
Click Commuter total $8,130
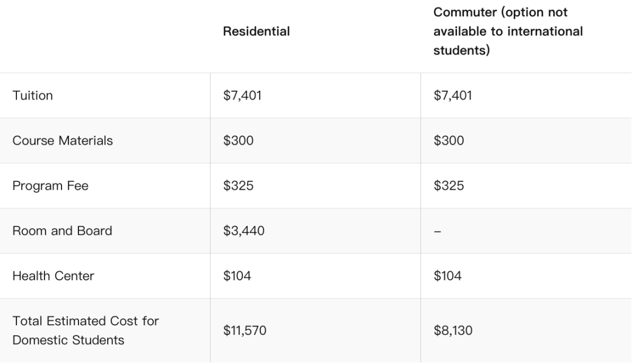(452, 331)
